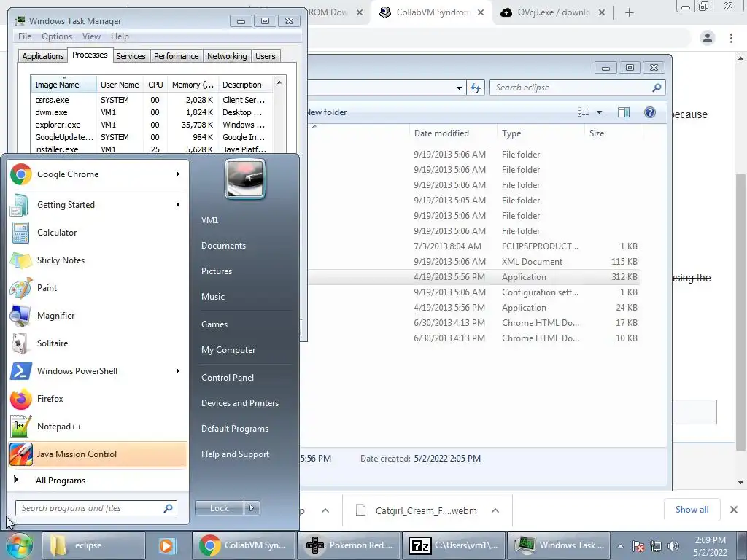Open Explorer help question mark icon

(650, 112)
